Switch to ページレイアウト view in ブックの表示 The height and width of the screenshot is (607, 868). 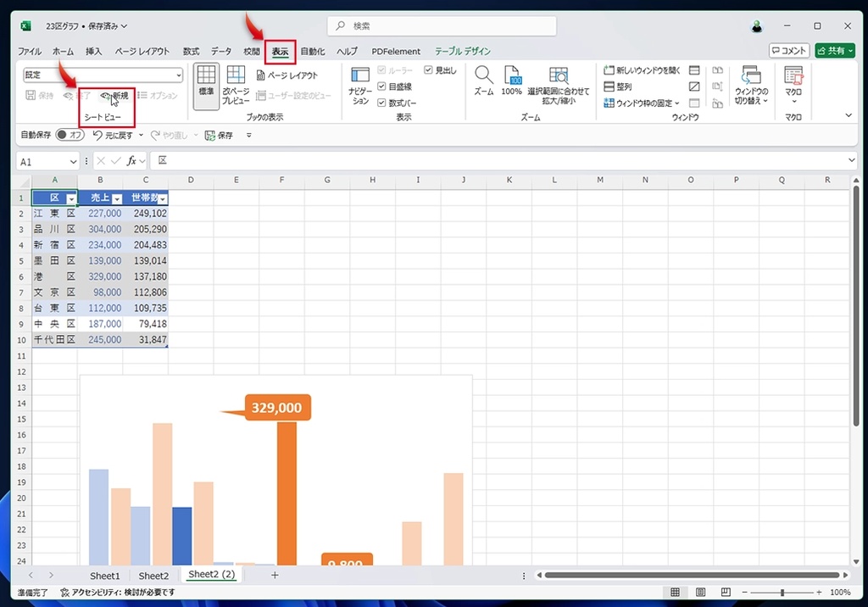point(287,75)
